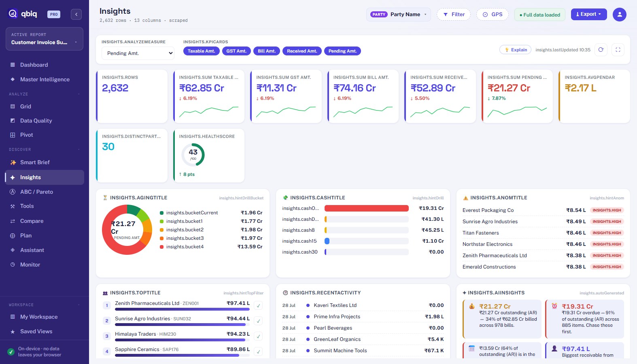Viewport: 637px width, 364px height.
Task: Toggle checkbox for Himalaya Traders row
Action: click(x=258, y=336)
